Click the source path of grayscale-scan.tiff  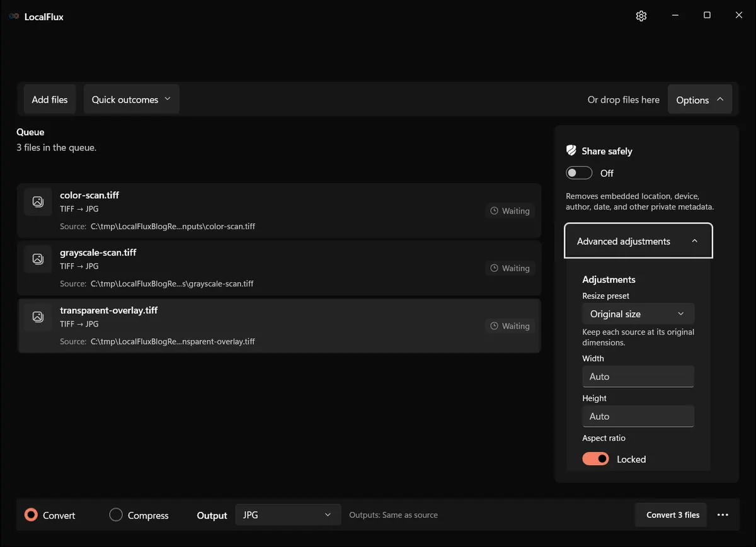coord(172,283)
